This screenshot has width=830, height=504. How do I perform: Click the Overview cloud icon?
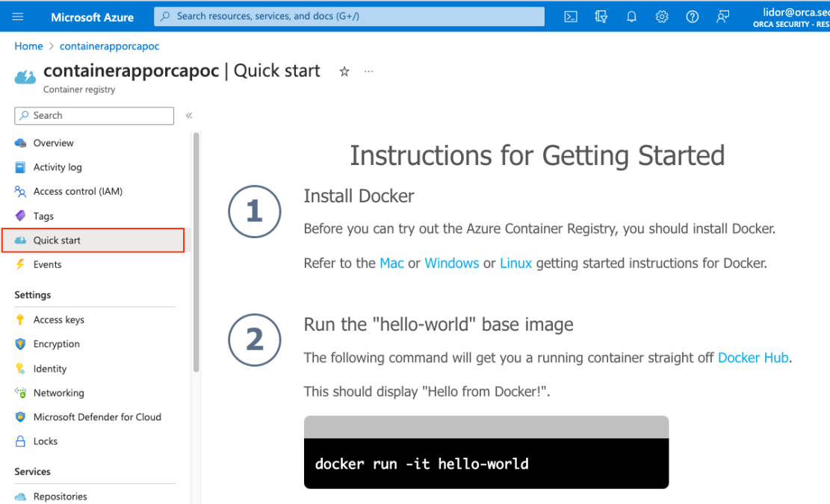point(20,143)
